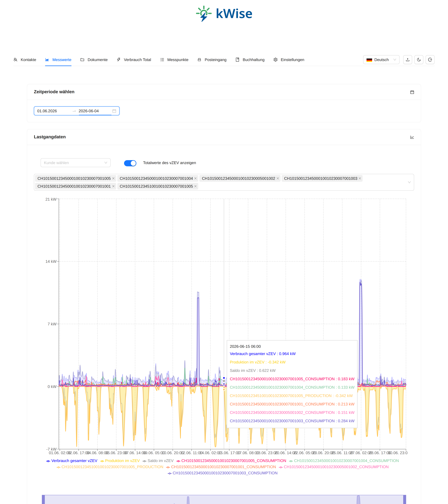448x504 pixels.
Task: Select the Messwerte tab
Action: 58,60
